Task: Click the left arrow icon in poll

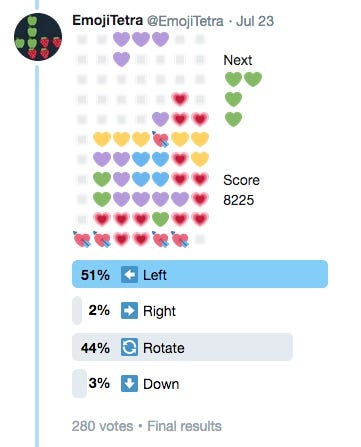Action: tap(129, 275)
